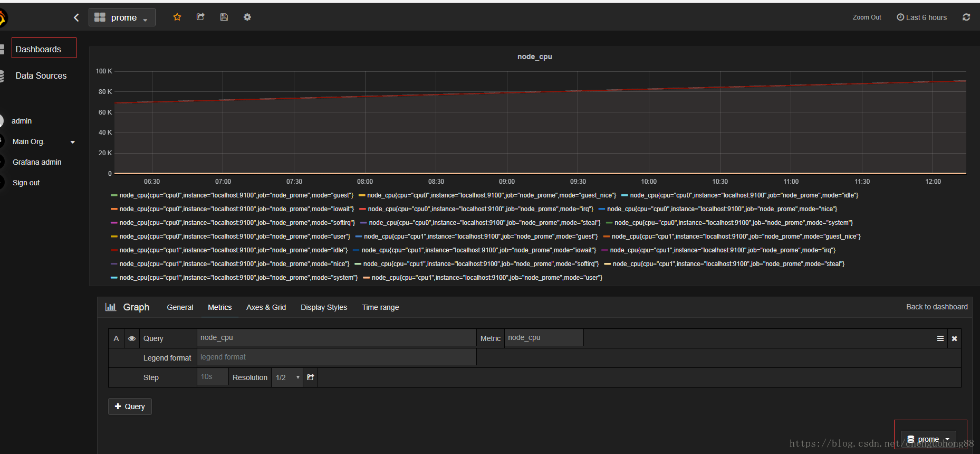Switch to the Axes & Grid tab
Screen dimensions: 980x454
coord(266,307)
